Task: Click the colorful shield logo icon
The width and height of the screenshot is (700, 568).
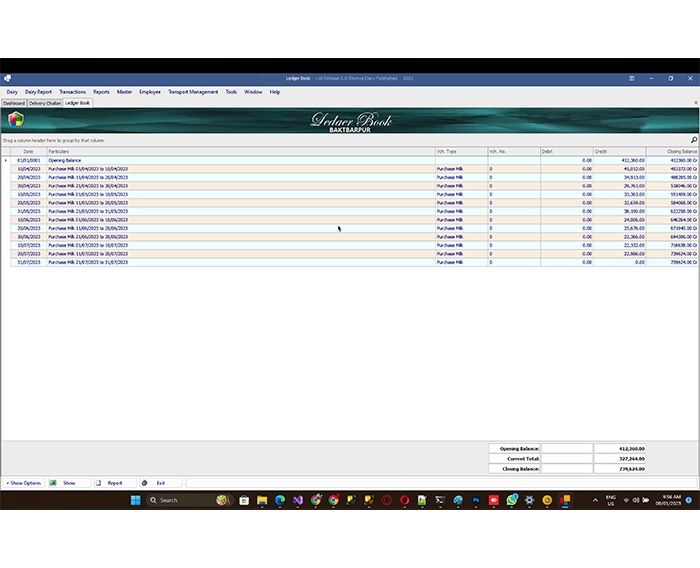Action: [15, 119]
